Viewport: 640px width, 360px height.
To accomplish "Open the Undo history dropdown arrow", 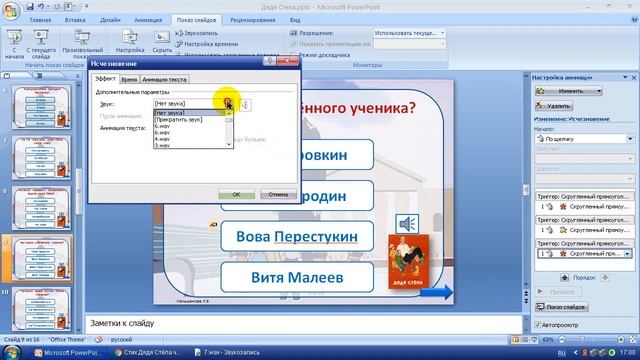I will 48,7.
